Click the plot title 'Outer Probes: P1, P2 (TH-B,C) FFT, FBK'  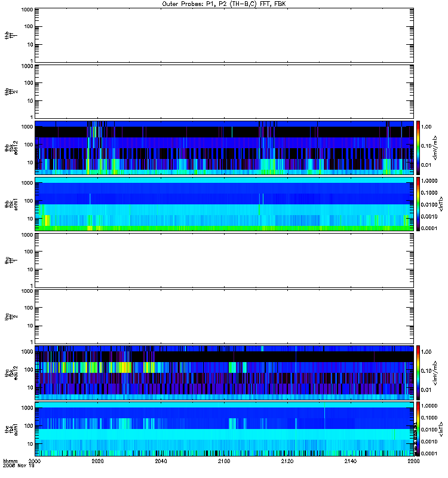click(x=224, y=4)
